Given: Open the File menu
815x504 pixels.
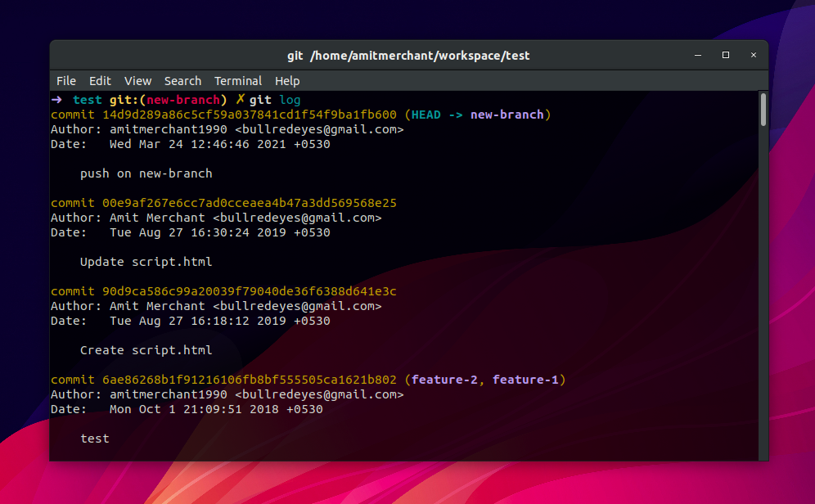Looking at the screenshot, I should pos(65,81).
